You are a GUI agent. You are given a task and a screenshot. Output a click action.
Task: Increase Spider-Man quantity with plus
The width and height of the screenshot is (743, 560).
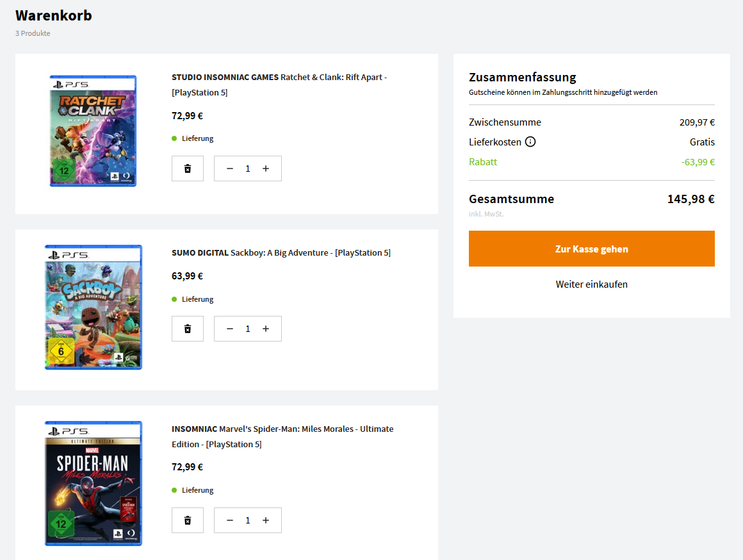[x=266, y=520]
